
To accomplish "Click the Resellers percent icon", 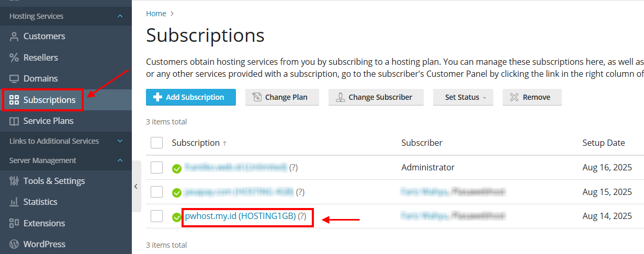I will 14,57.
